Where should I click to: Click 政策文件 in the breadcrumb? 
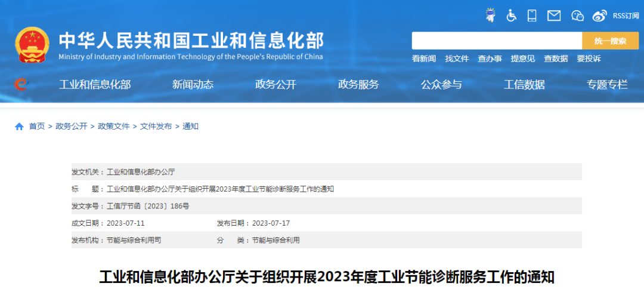(x=113, y=127)
